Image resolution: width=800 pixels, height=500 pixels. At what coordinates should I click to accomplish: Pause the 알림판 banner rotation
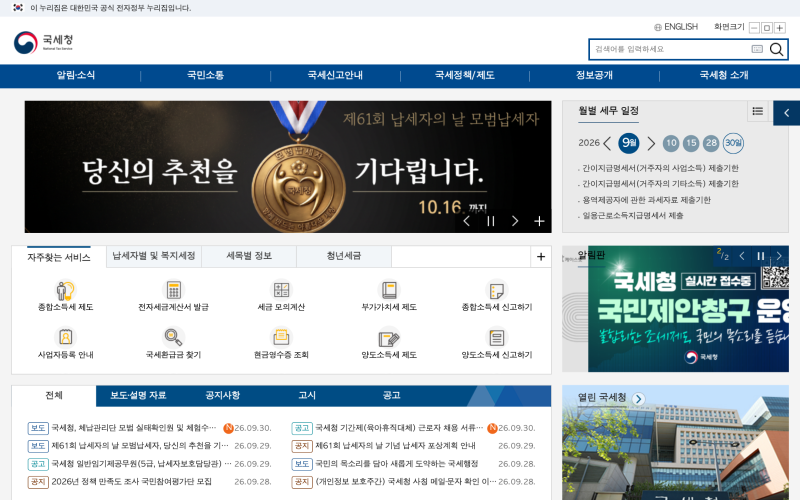pyautogui.click(x=761, y=256)
